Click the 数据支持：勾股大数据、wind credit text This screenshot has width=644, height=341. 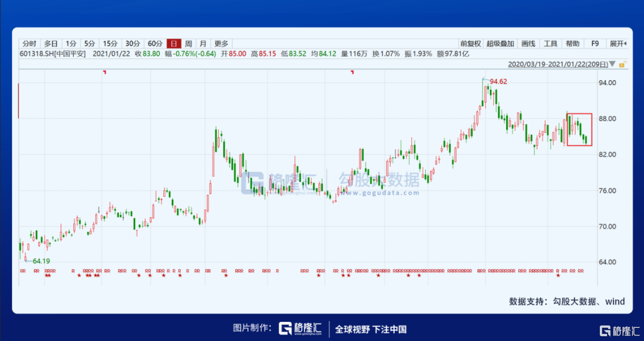coord(567,302)
